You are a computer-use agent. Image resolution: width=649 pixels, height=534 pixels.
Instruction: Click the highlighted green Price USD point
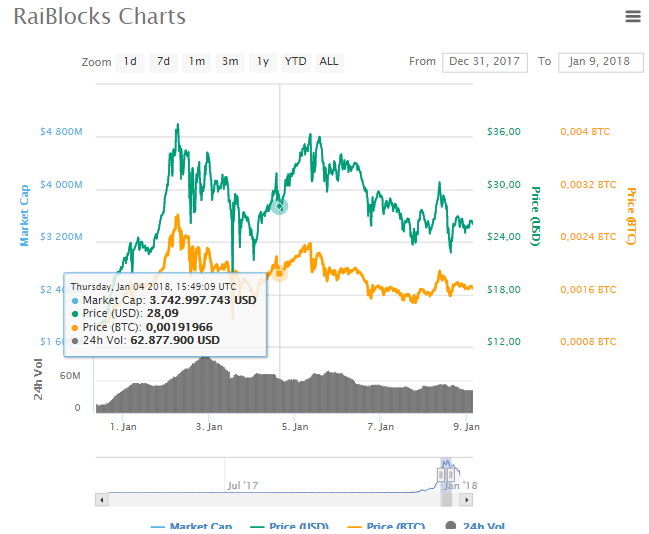pos(280,206)
